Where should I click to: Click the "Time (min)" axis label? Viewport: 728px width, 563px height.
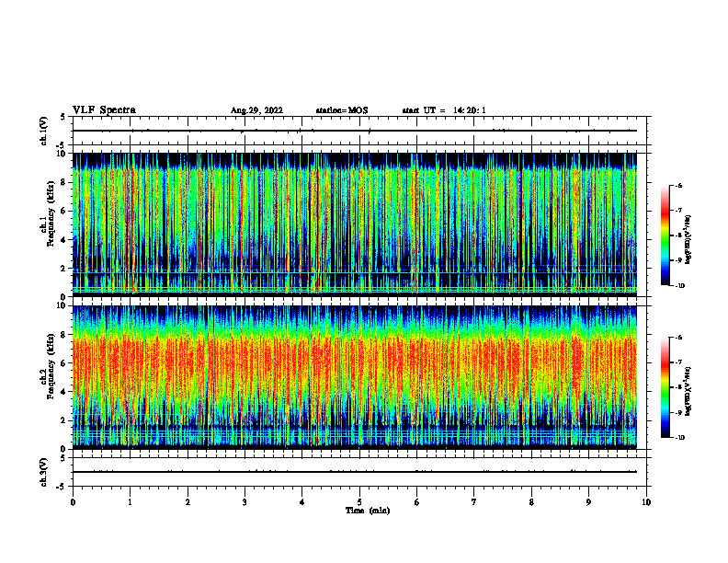368,511
